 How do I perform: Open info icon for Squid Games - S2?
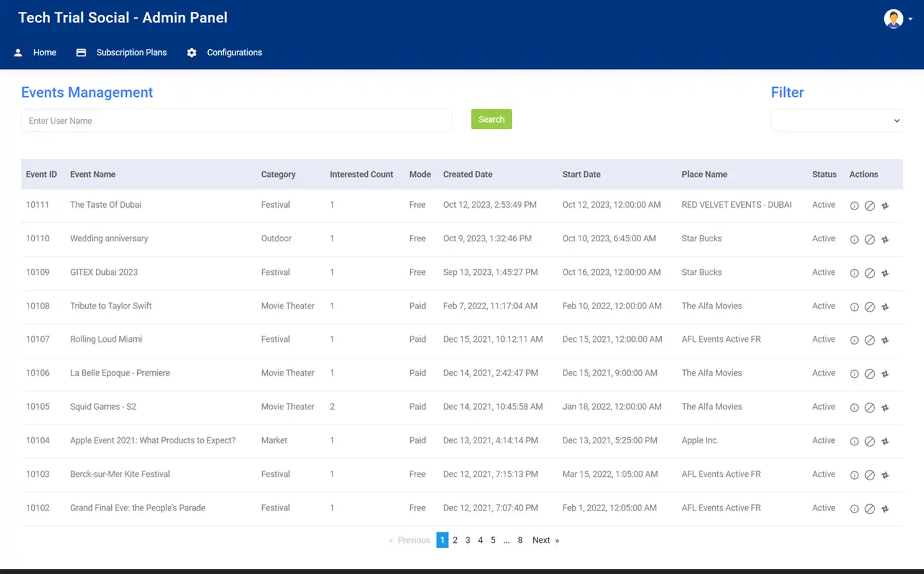coord(854,407)
